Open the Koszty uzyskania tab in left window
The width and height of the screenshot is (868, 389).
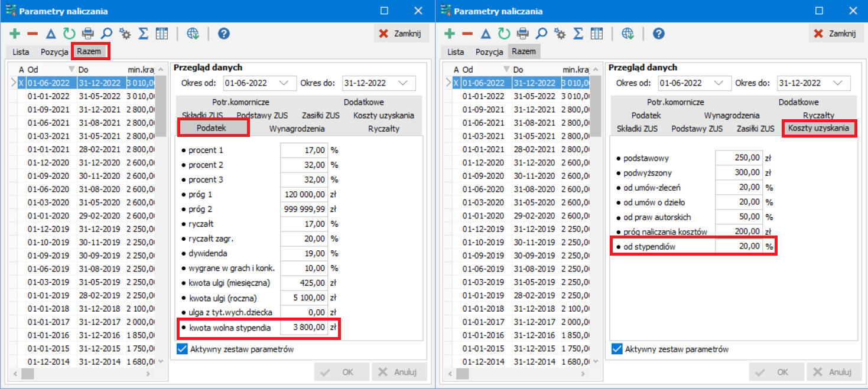[x=383, y=115]
